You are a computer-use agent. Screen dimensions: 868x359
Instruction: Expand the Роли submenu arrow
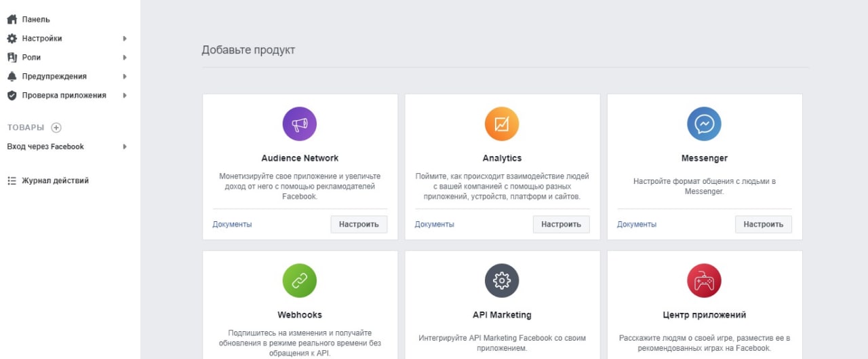[x=125, y=58]
